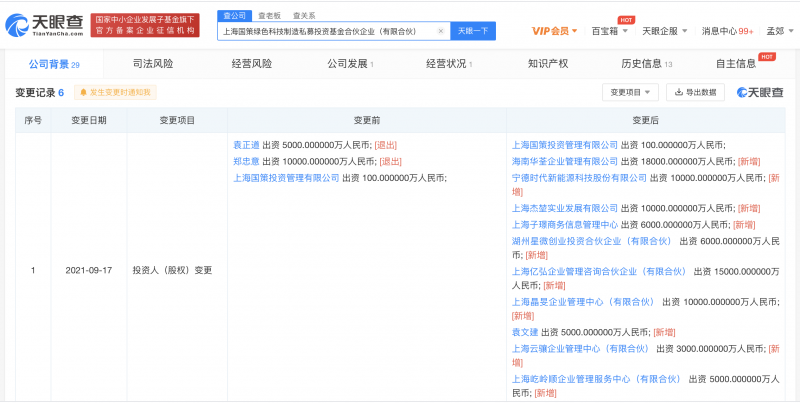Click the Tianyancha logo in the header
The height and width of the screenshot is (403, 800).
click(44, 25)
